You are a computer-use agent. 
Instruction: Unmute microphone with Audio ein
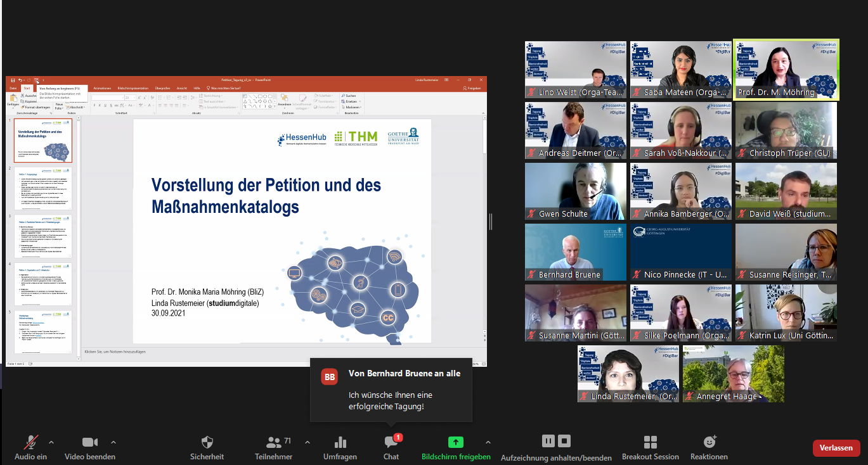point(30,447)
